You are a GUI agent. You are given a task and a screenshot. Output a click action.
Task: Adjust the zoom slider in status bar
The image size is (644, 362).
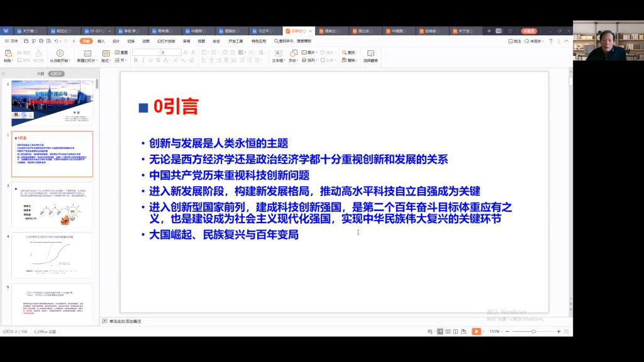[x=533, y=331]
